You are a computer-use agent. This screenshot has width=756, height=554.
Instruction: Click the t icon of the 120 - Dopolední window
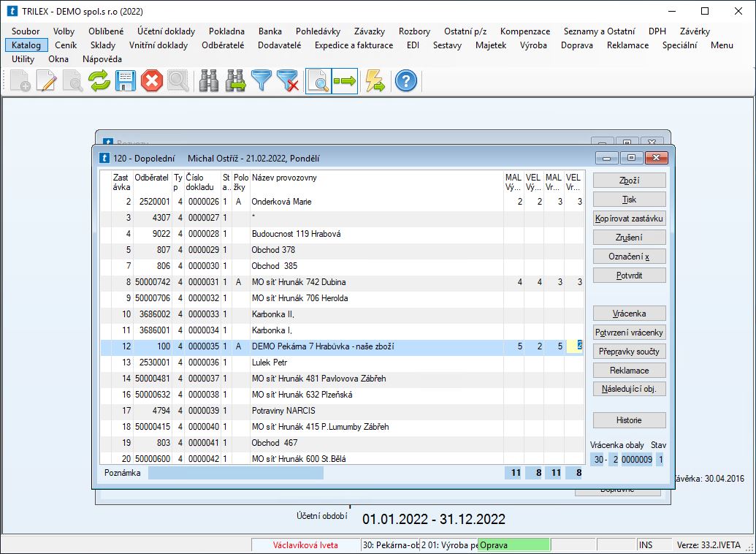click(104, 159)
